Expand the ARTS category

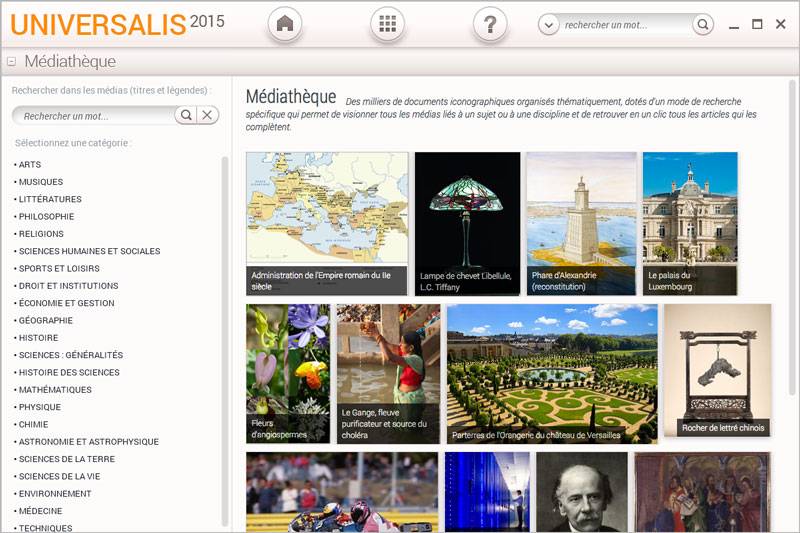(x=30, y=165)
